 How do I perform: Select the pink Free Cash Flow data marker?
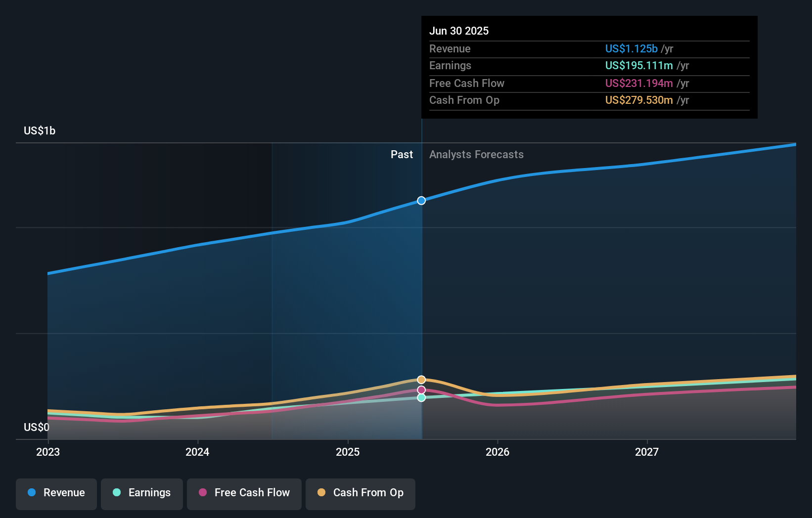click(421, 389)
